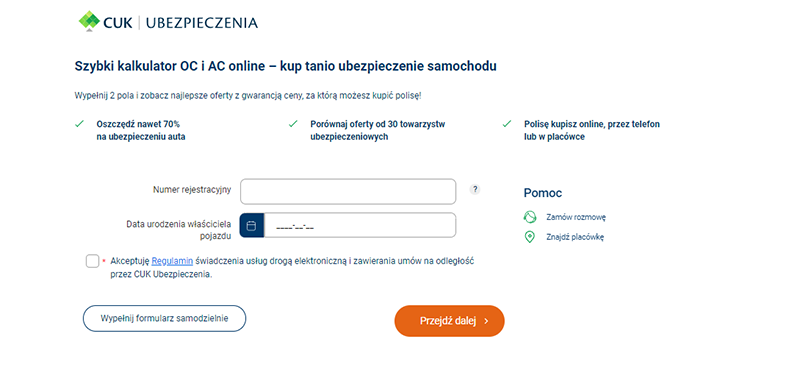Click the Data urodzenia właściciela pojazdu label

pos(179,230)
